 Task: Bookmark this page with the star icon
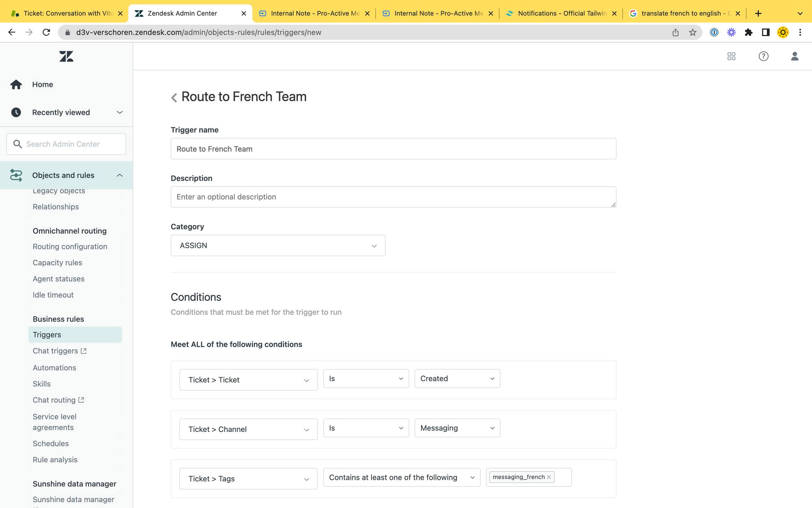[693, 33]
